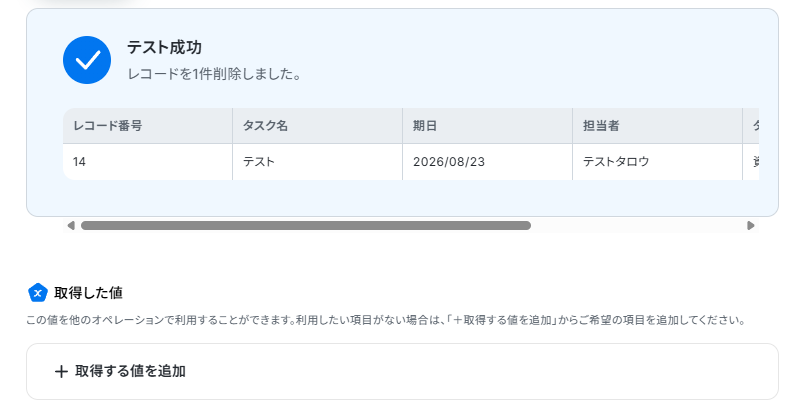
Task: Click the due date cell 2026/08/23
Action: (x=488, y=162)
